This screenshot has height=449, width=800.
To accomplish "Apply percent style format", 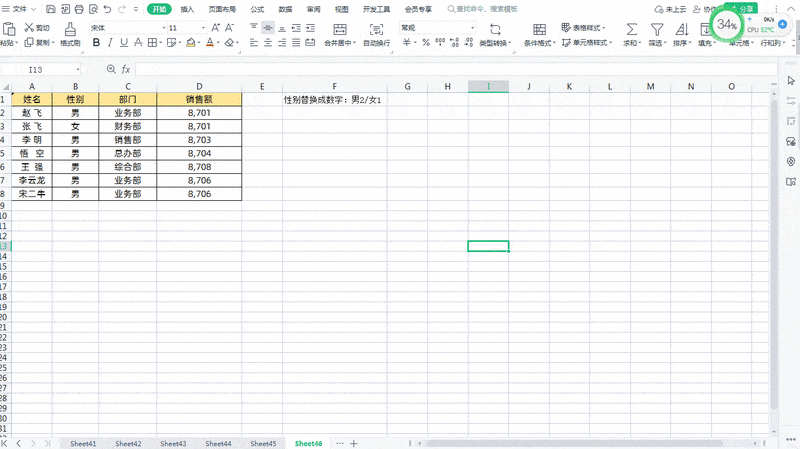I will pyautogui.click(x=426, y=43).
